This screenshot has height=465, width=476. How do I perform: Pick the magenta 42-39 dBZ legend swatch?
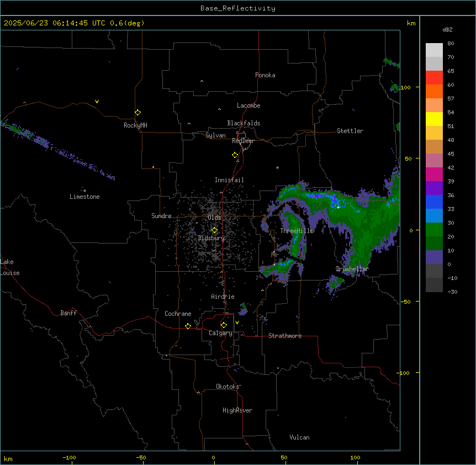coord(434,174)
